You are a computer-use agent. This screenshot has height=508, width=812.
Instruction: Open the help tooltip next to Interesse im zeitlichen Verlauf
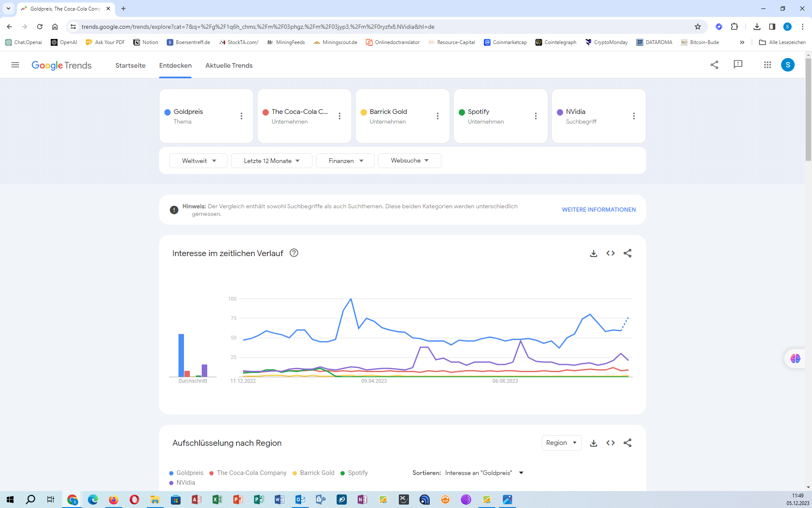point(294,253)
